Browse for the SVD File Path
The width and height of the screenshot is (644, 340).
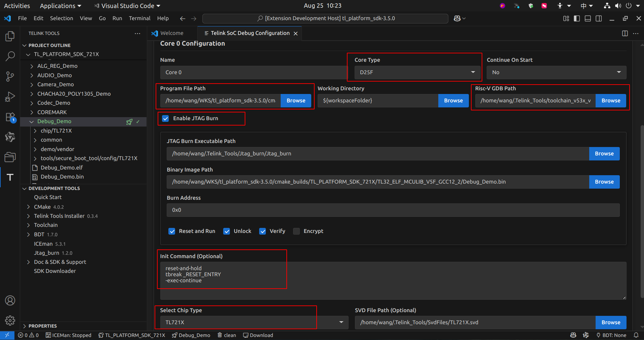click(610, 322)
